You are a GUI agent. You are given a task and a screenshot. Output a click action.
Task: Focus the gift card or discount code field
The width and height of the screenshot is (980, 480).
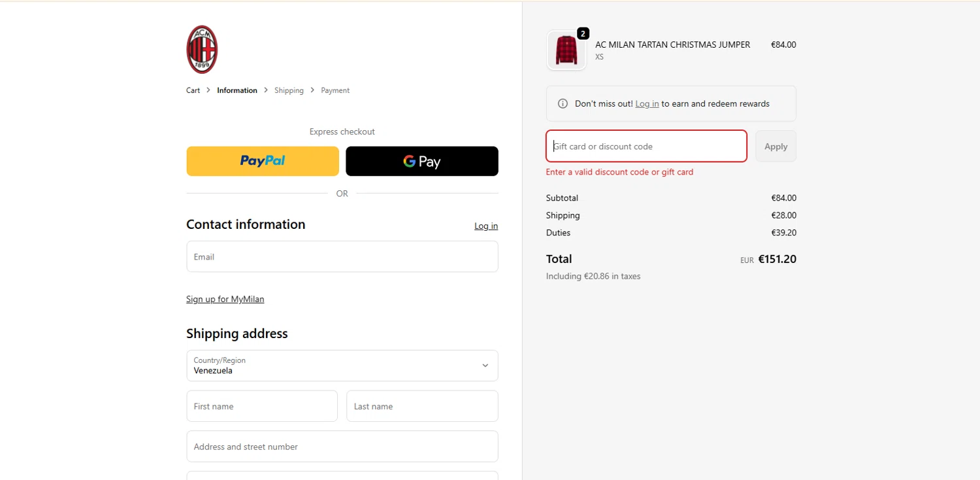coord(646,146)
